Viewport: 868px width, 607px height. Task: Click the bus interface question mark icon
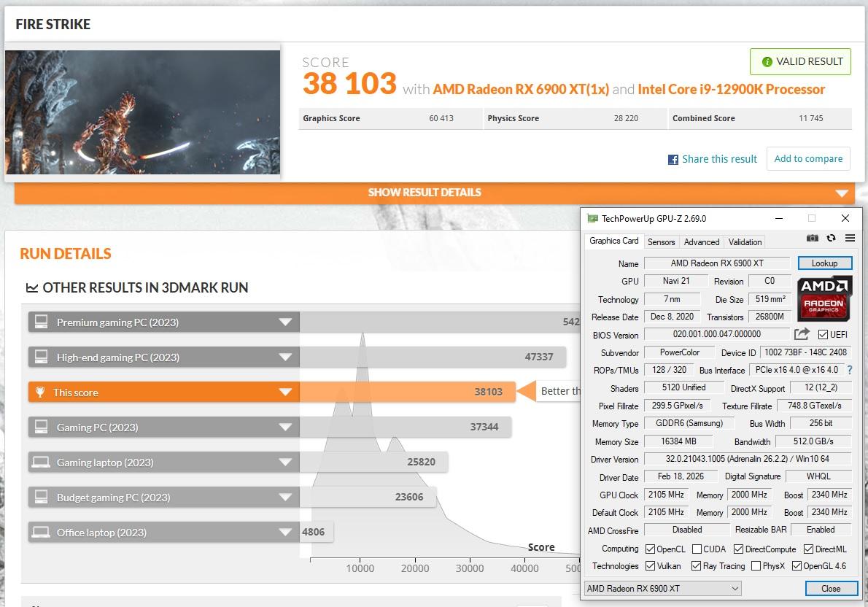[850, 370]
